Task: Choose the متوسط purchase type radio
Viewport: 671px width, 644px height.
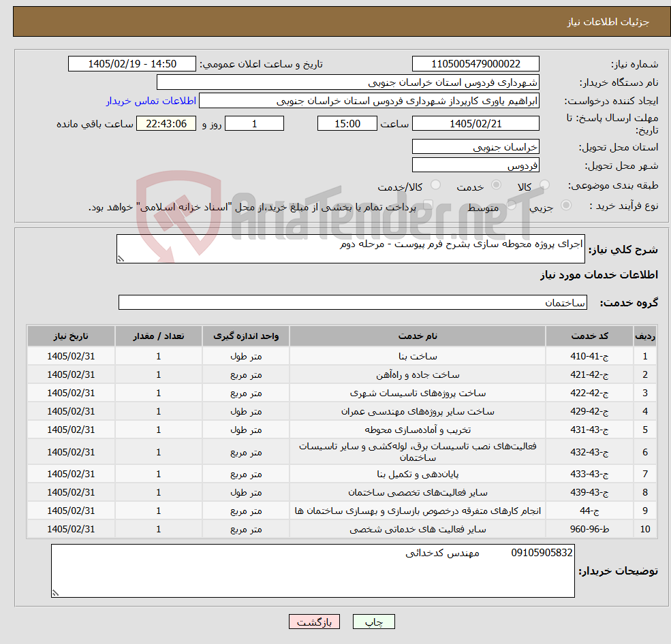Action: [x=512, y=206]
